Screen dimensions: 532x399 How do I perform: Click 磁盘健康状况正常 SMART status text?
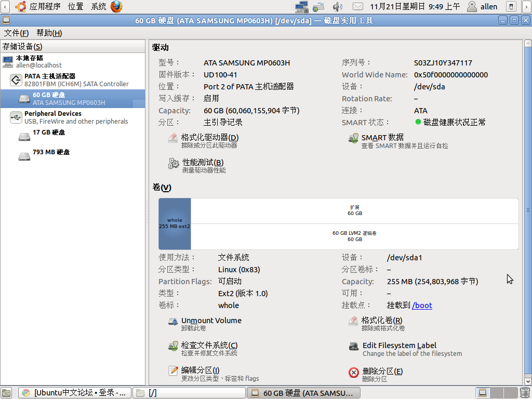click(454, 122)
